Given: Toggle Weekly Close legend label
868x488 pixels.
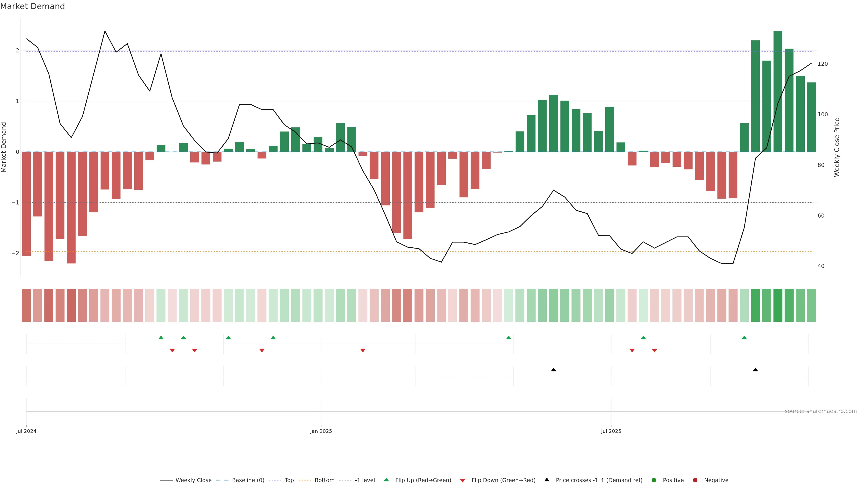Looking at the screenshot, I should (x=193, y=480).
